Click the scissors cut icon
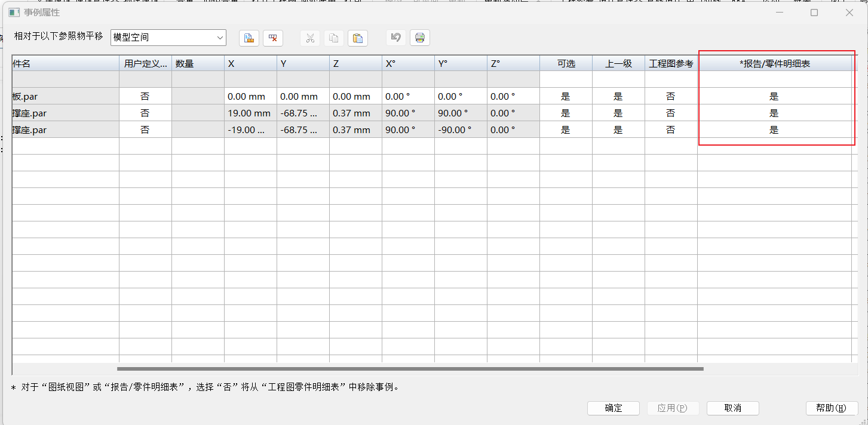Viewport: 868px width, 425px height. point(310,38)
